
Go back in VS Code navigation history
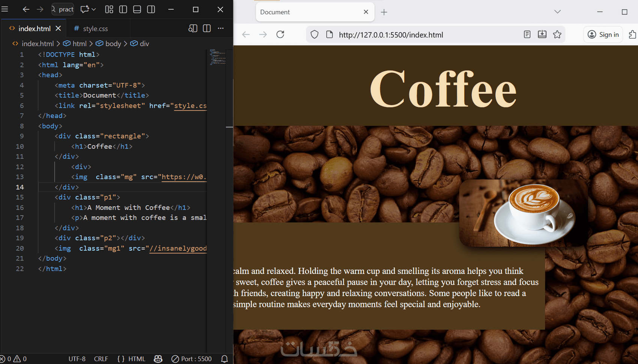pos(26,9)
